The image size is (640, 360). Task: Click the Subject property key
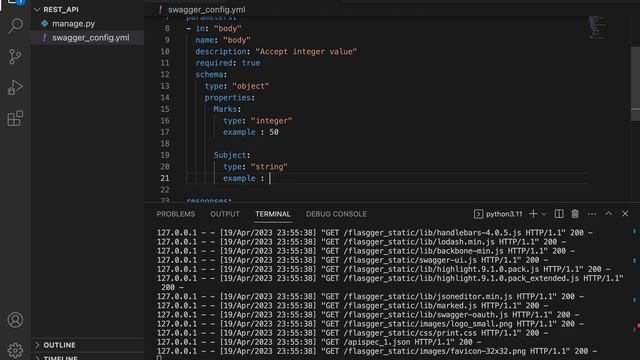230,155
